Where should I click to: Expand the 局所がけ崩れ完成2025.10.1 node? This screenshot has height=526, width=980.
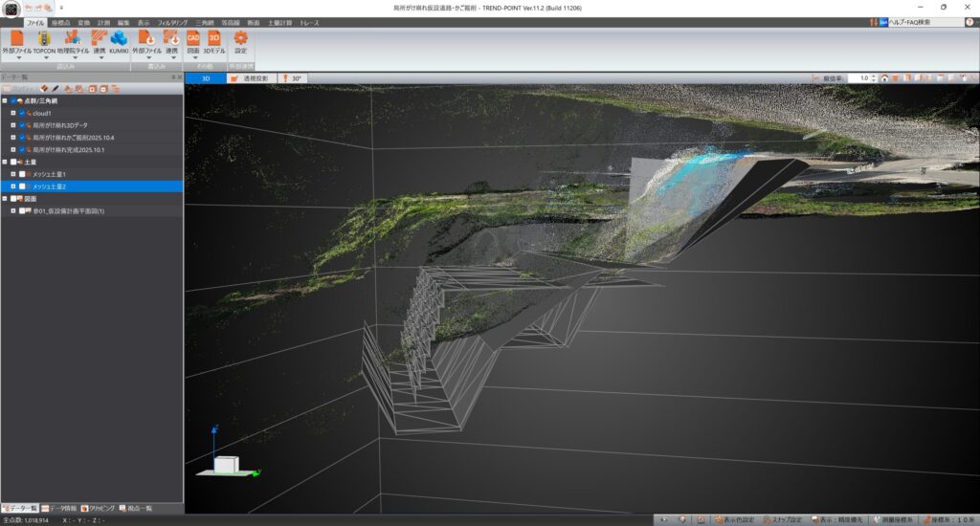(13, 150)
